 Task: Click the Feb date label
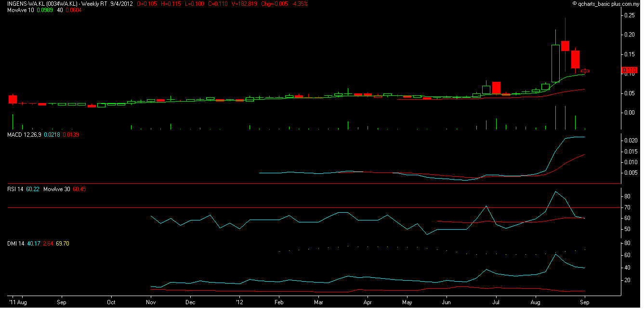279,303
